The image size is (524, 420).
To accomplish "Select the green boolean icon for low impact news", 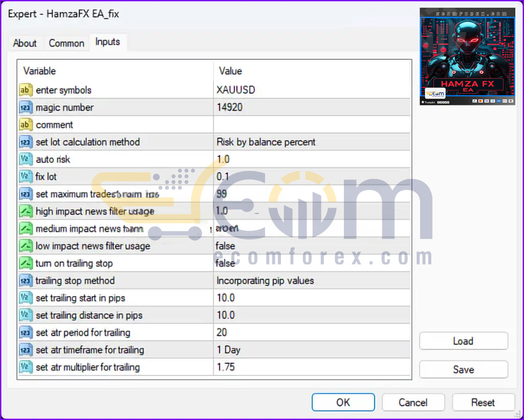I will pyautogui.click(x=26, y=246).
